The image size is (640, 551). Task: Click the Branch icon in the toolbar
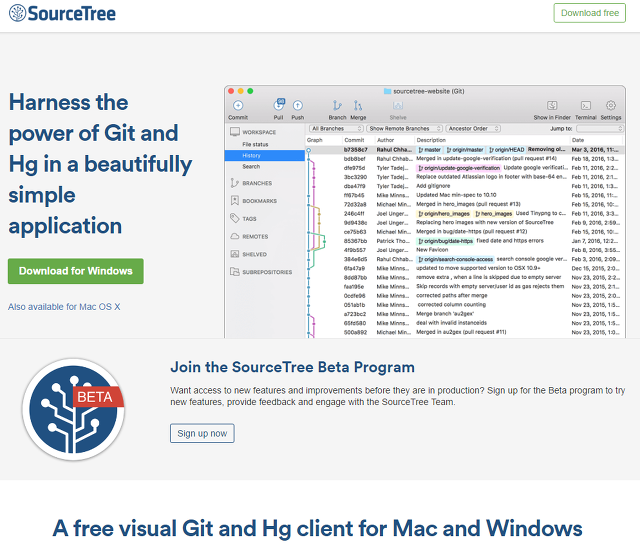(x=337, y=106)
